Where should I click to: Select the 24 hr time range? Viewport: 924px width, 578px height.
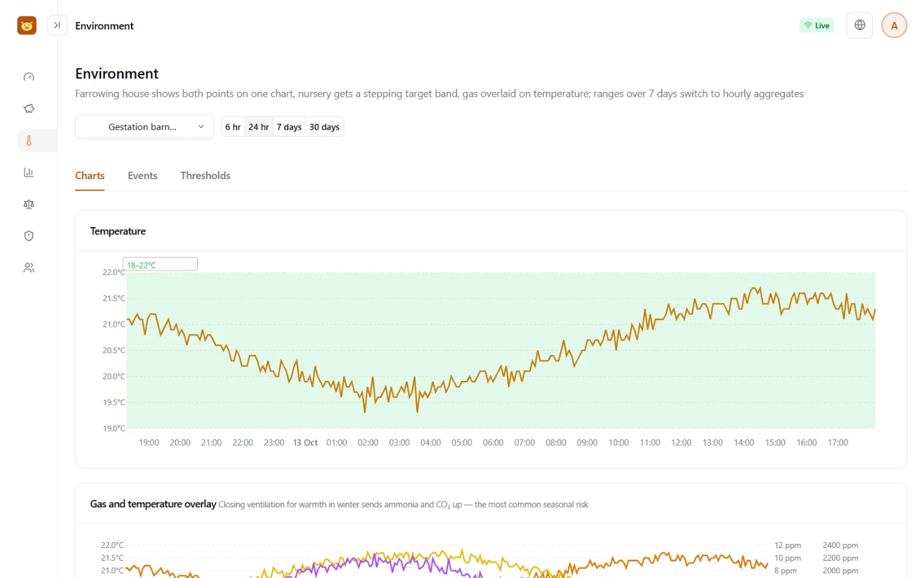[259, 127]
